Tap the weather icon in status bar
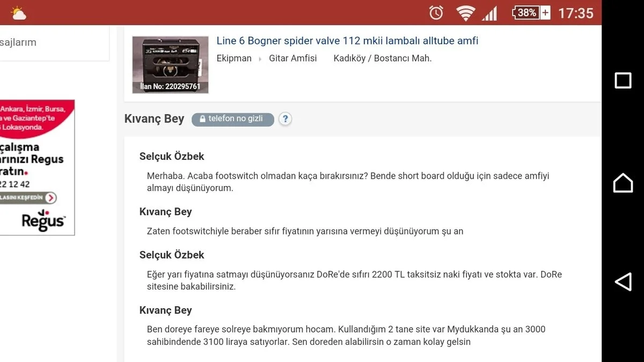 [18, 13]
